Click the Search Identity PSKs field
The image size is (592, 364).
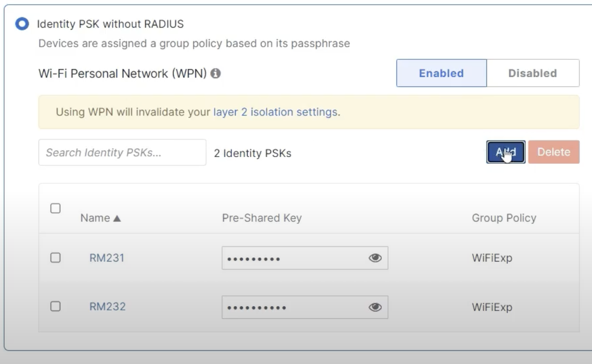(x=122, y=152)
